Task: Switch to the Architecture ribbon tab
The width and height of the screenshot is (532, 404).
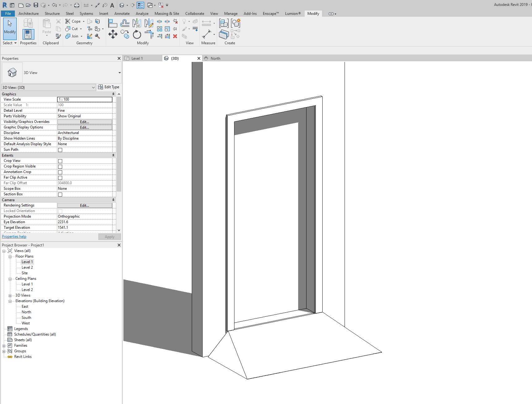Action: (28, 13)
